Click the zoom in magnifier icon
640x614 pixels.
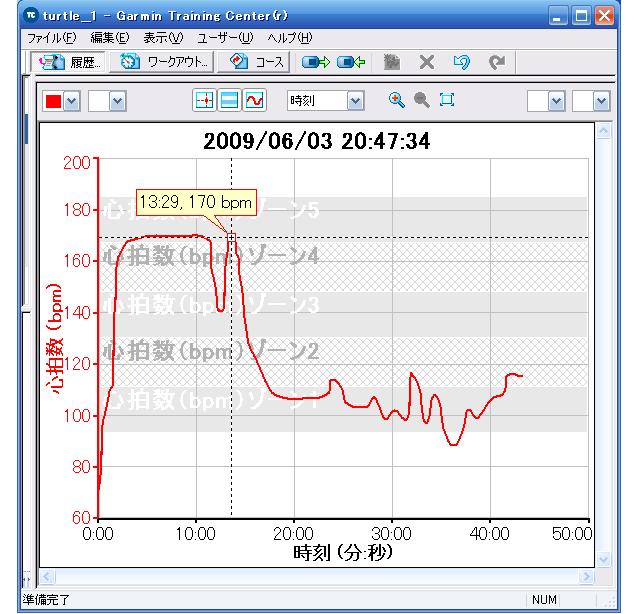[x=397, y=101]
